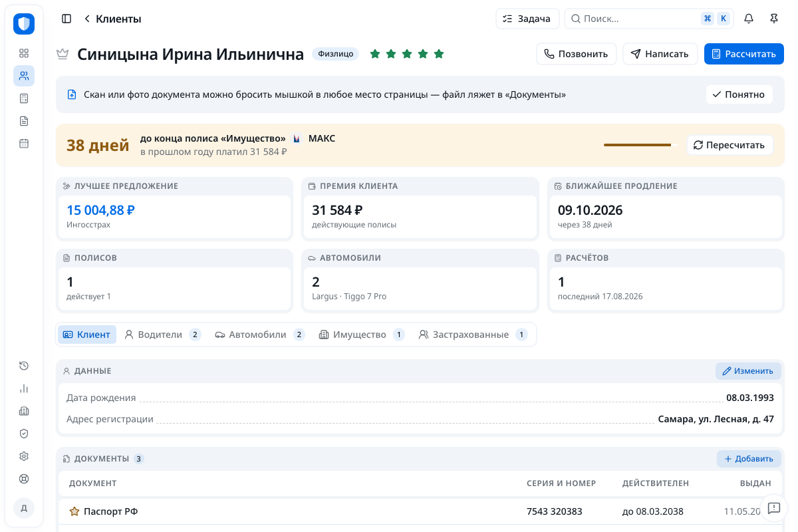Click the third rating star
This screenshot has height=532, width=798.
click(x=407, y=54)
